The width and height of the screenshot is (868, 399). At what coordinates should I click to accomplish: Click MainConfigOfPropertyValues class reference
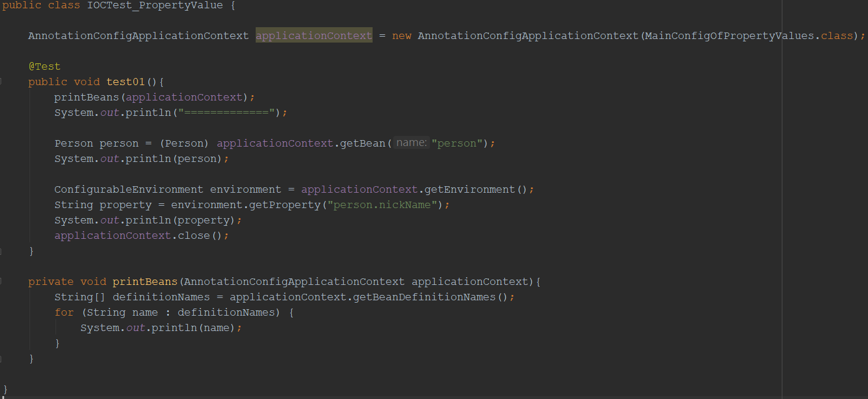tap(729, 35)
